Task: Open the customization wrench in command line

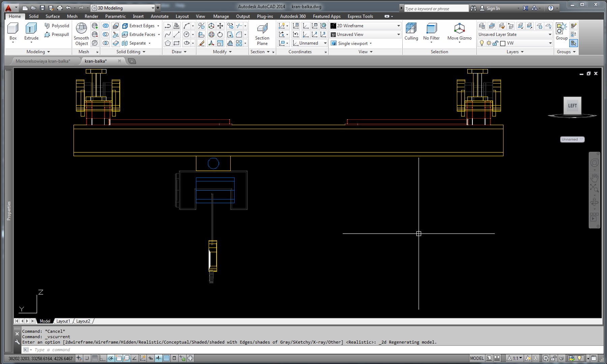Action: click(17, 342)
